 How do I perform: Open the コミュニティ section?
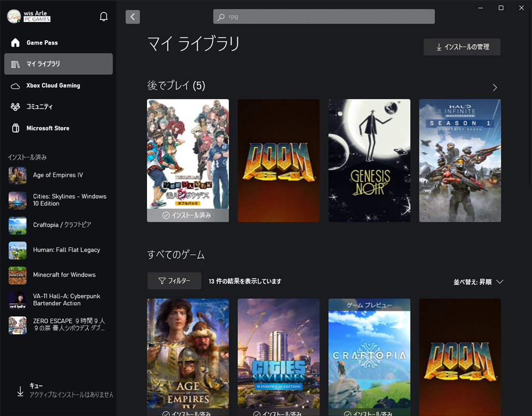click(x=39, y=107)
